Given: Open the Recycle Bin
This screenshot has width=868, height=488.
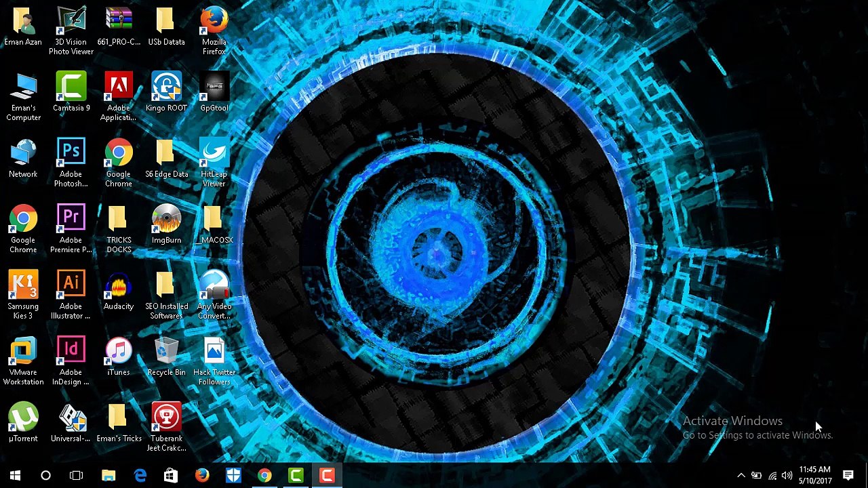Looking at the screenshot, I should pos(166,357).
